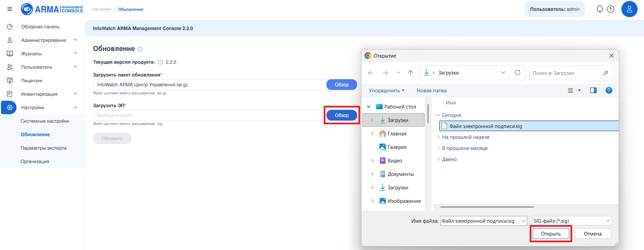The image size is (644, 250).
Task: Select Файл электронной подписи.sig file
Action: 529,126
